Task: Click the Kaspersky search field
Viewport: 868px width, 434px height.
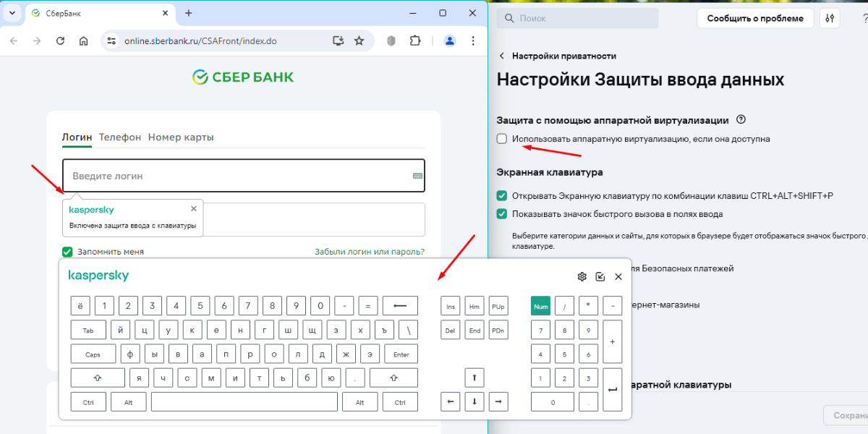Action: (x=579, y=18)
